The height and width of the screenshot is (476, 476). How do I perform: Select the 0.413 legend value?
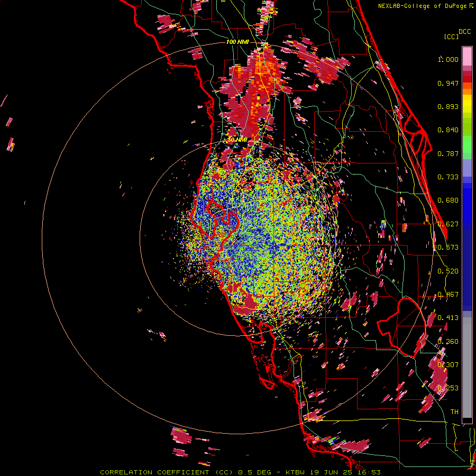point(448,318)
